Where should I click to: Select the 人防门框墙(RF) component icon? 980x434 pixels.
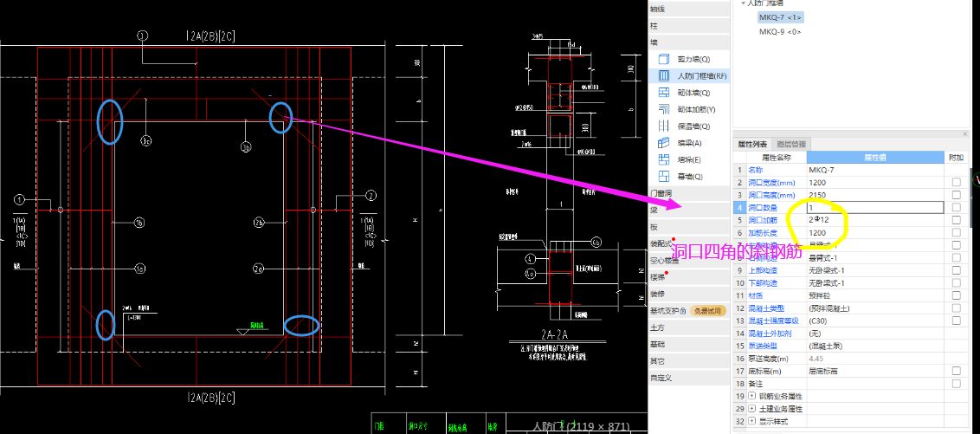click(664, 76)
